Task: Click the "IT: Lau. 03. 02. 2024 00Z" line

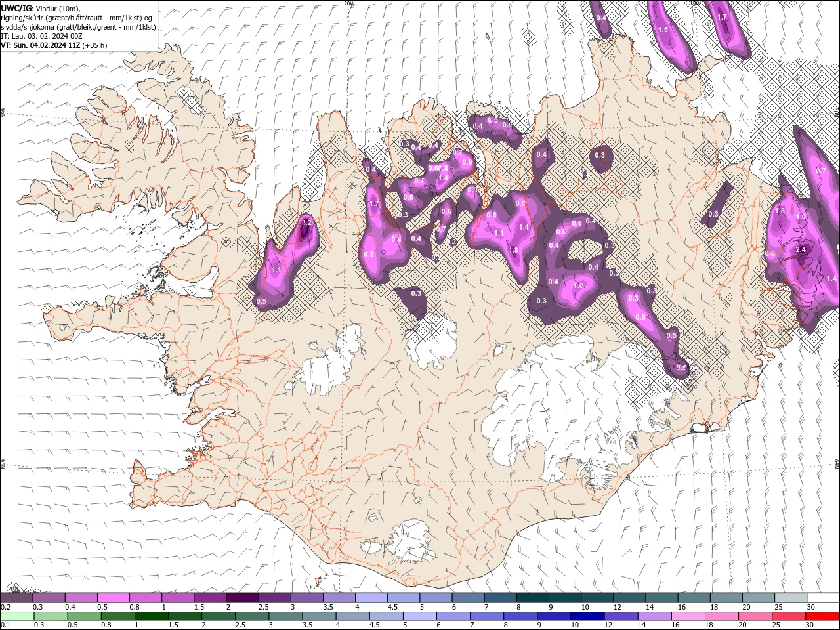Action: [41, 36]
